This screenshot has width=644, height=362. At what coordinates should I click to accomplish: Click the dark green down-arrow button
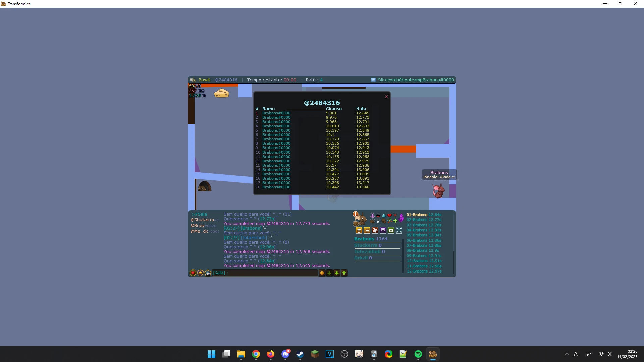[x=329, y=273]
